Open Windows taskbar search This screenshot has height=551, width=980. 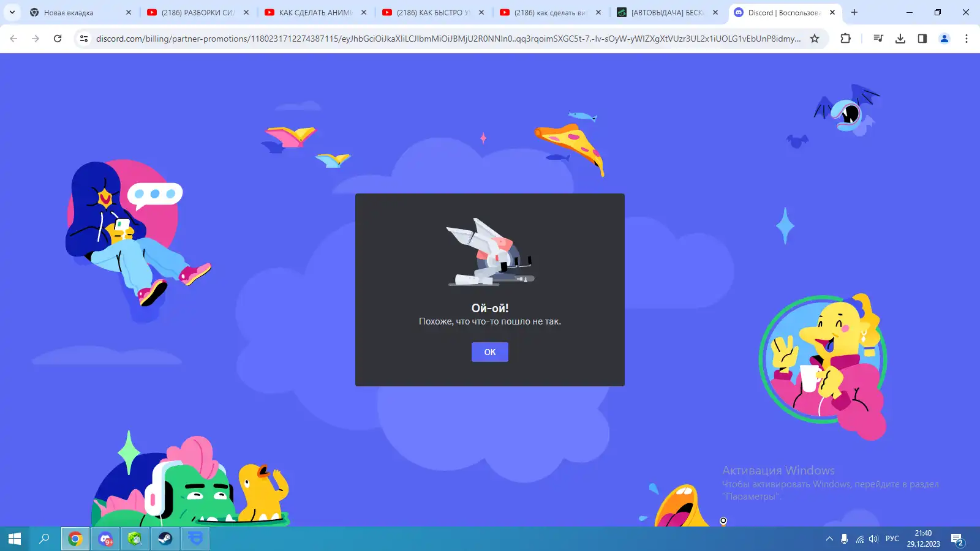[x=44, y=539]
